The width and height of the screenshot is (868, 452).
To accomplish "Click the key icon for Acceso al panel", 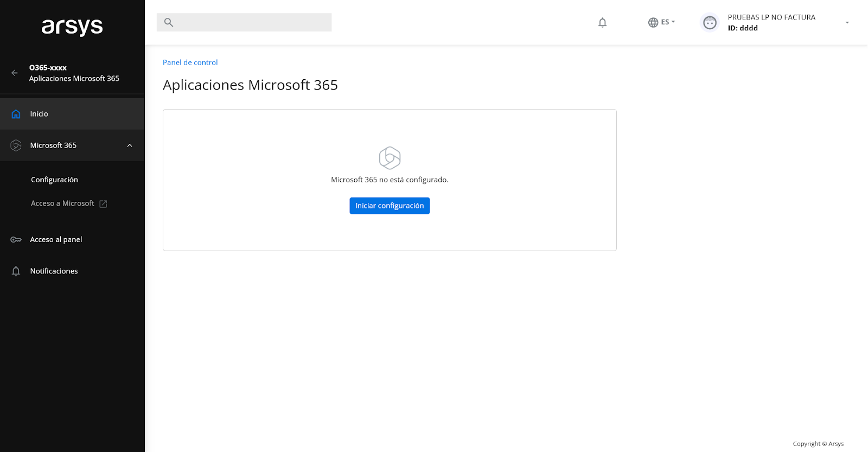I will (16, 239).
